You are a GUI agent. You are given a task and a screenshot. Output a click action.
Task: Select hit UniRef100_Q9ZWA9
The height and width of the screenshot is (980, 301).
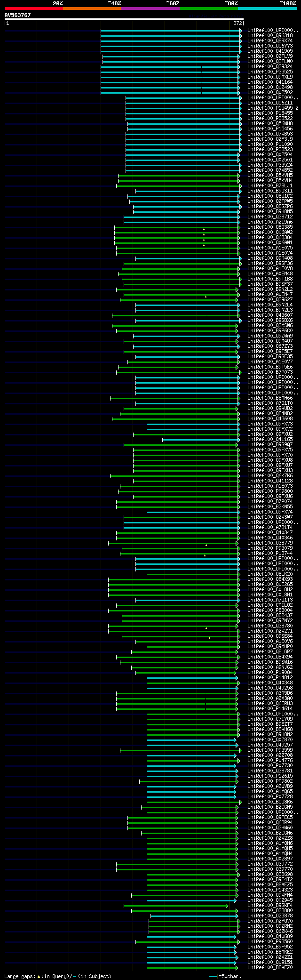[x=270, y=336]
